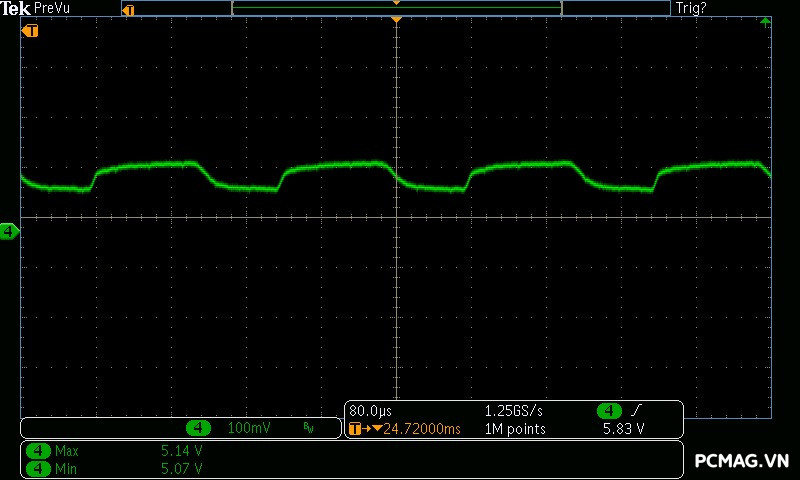Screen dimensions: 800x480
Task: Select the channel 4 badge next to Max
Action: pos(39,451)
